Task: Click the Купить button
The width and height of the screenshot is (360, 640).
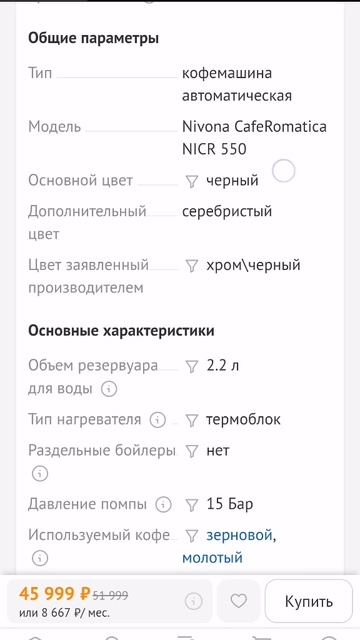Action: (x=309, y=601)
